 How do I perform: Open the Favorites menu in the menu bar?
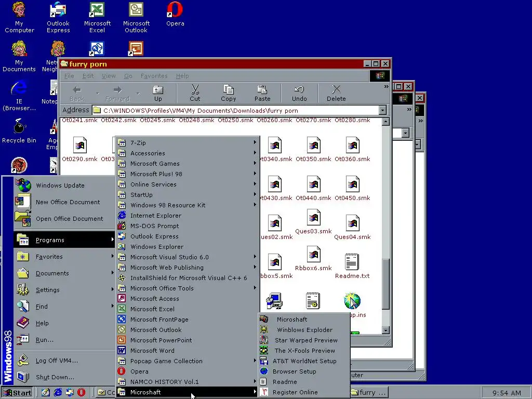[154, 76]
